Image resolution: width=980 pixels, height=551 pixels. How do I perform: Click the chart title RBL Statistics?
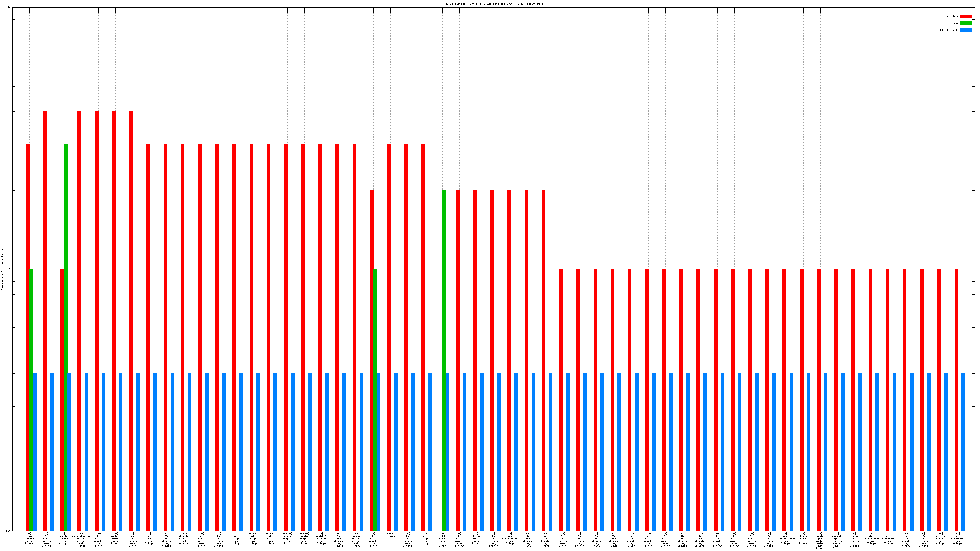(493, 4)
